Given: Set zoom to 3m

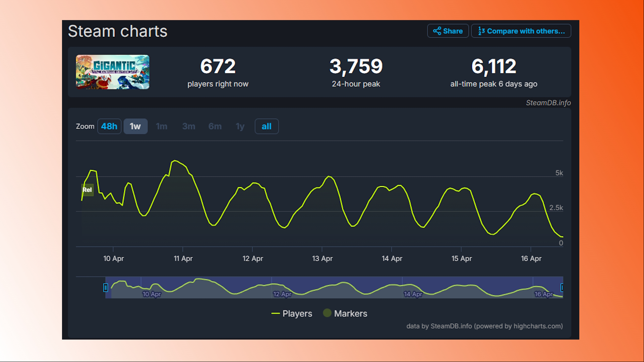Looking at the screenshot, I should click(x=189, y=126).
